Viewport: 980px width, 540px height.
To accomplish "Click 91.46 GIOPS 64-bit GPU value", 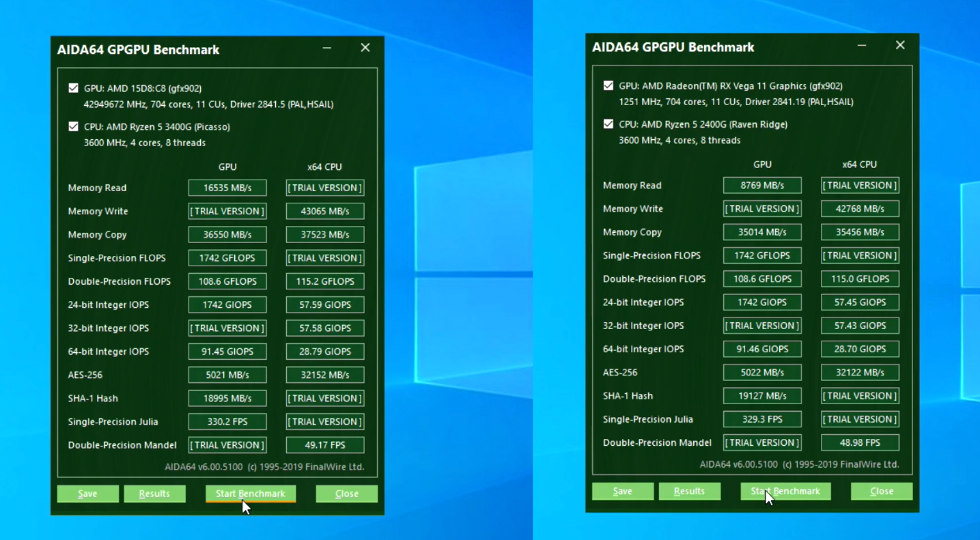I will tap(762, 349).
